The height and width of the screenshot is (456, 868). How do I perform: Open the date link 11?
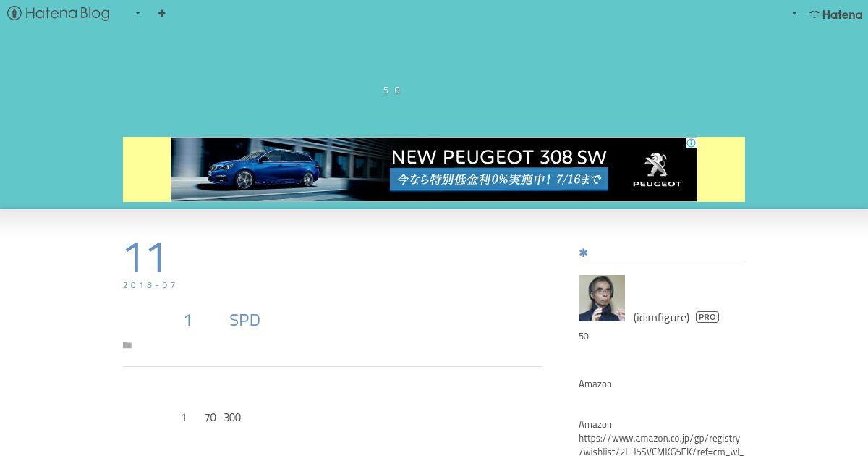[145, 258]
